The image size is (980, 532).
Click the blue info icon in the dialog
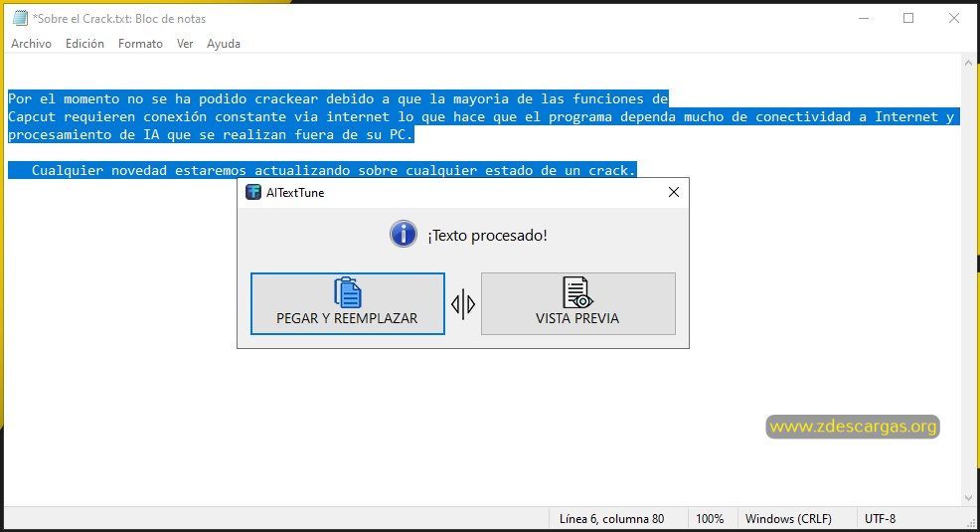[404, 235]
